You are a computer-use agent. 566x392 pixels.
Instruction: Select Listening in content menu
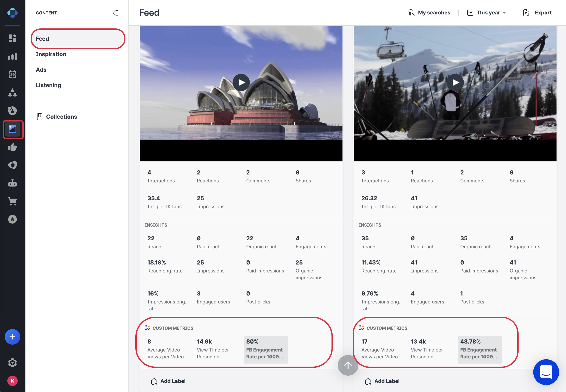tap(48, 85)
